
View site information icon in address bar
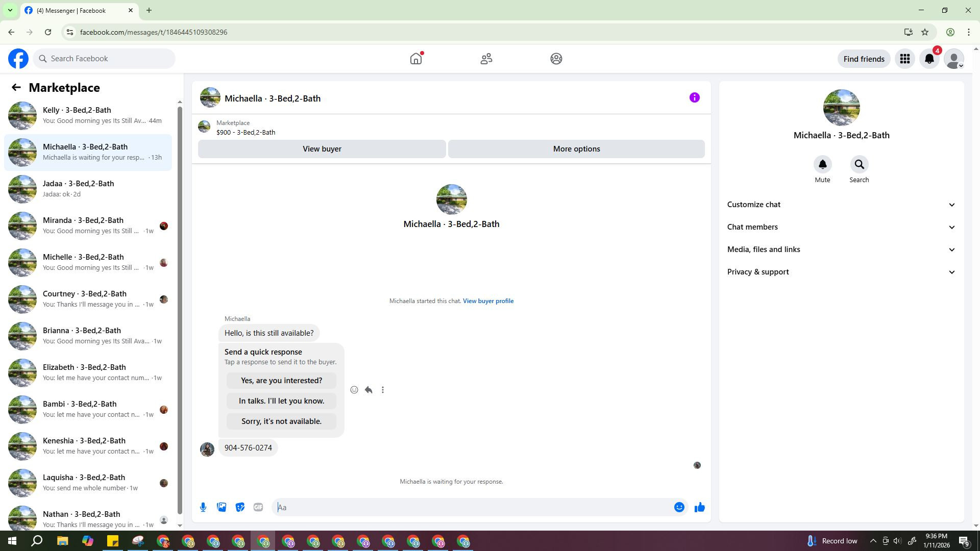coord(70,32)
